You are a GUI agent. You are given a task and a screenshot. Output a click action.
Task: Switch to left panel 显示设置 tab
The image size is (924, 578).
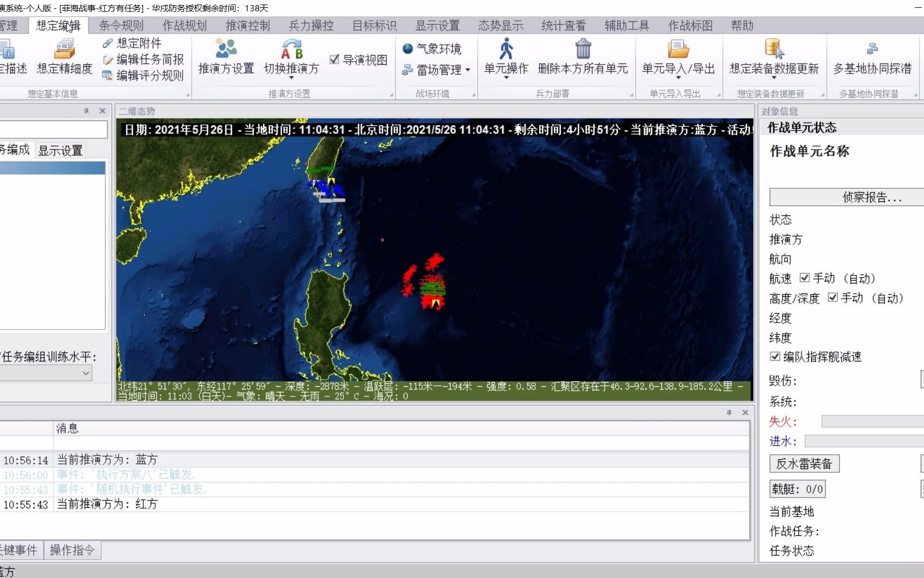pyautogui.click(x=60, y=150)
